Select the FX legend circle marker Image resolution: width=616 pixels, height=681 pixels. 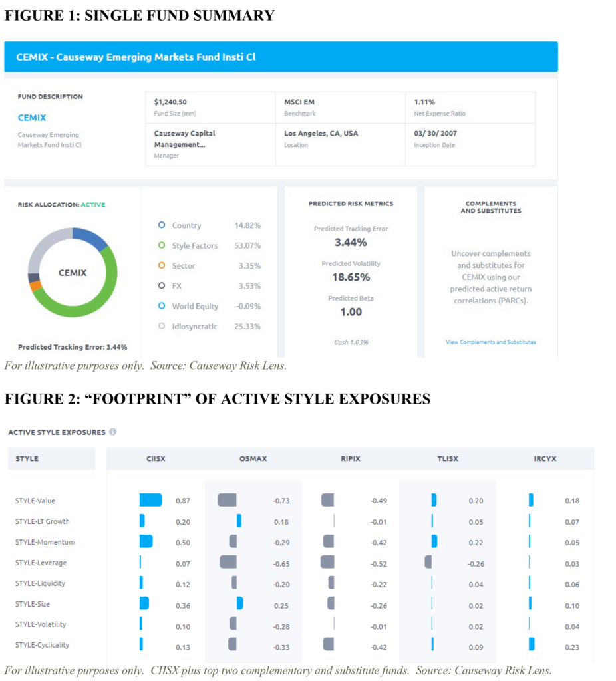[162, 285]
